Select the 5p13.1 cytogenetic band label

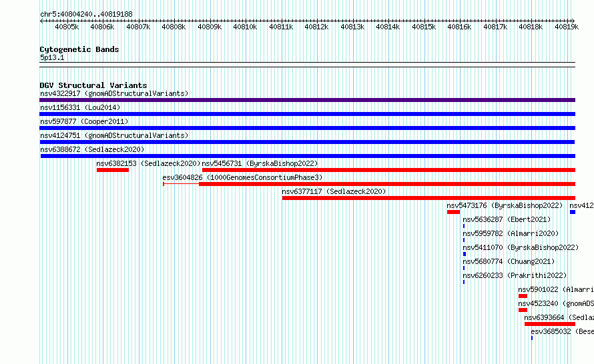tap(52, 57)
